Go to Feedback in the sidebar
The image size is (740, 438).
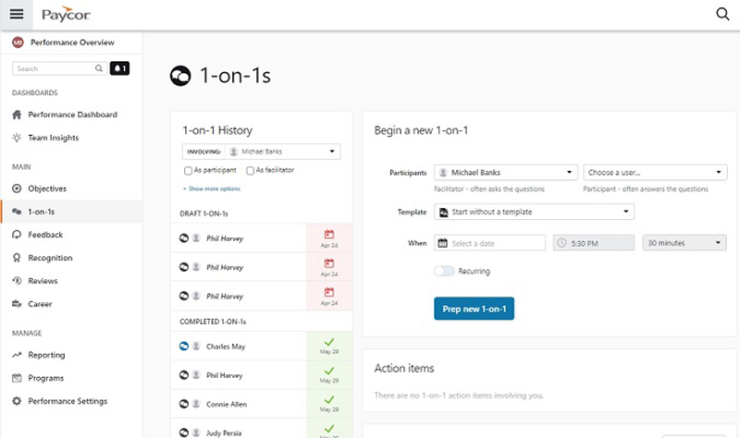(45, 235)
